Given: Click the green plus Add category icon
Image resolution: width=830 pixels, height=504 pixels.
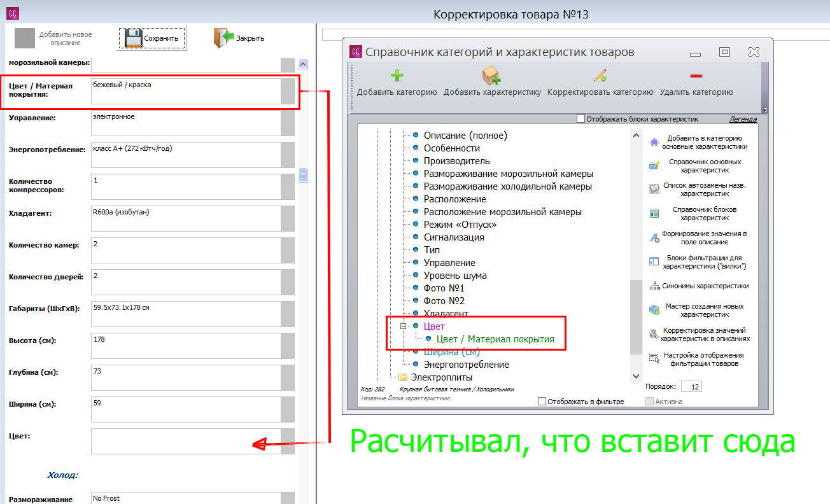Looking at the screenshot, I should coord(397,76).
